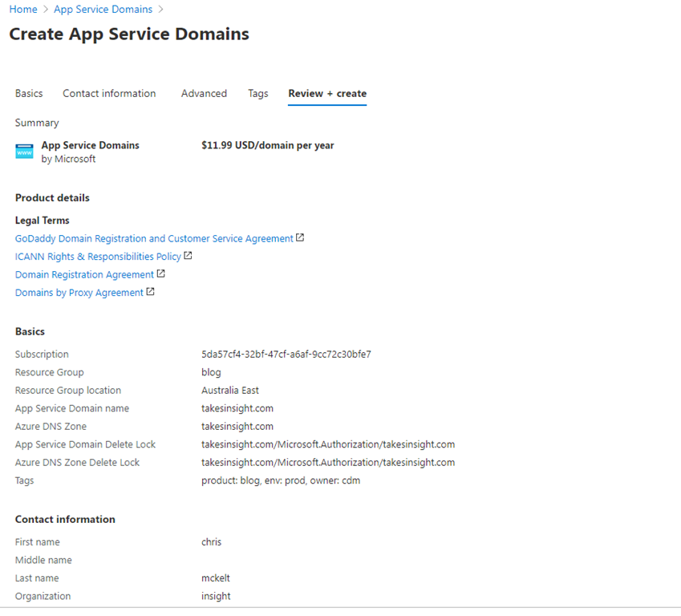
Task: Navigate to App Service Domains breadcrumb
Action: (103, 10)
